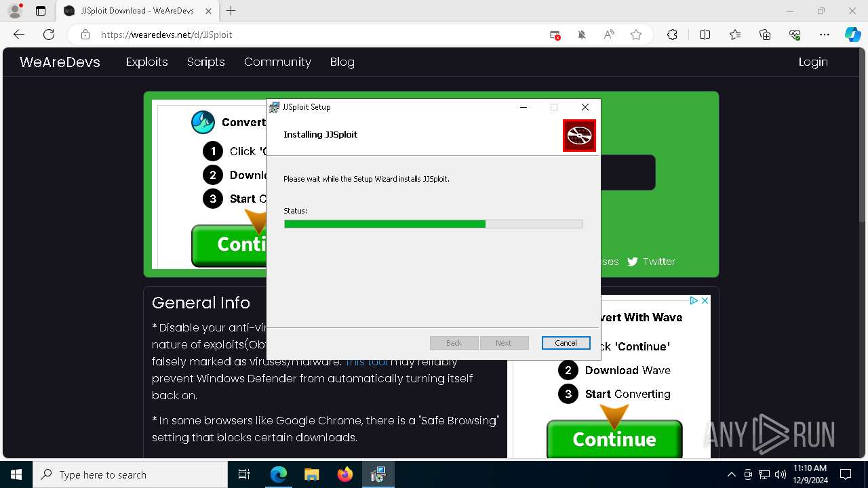Open Task View on the taskbar

pyautogui.click(x=244, y=474)
